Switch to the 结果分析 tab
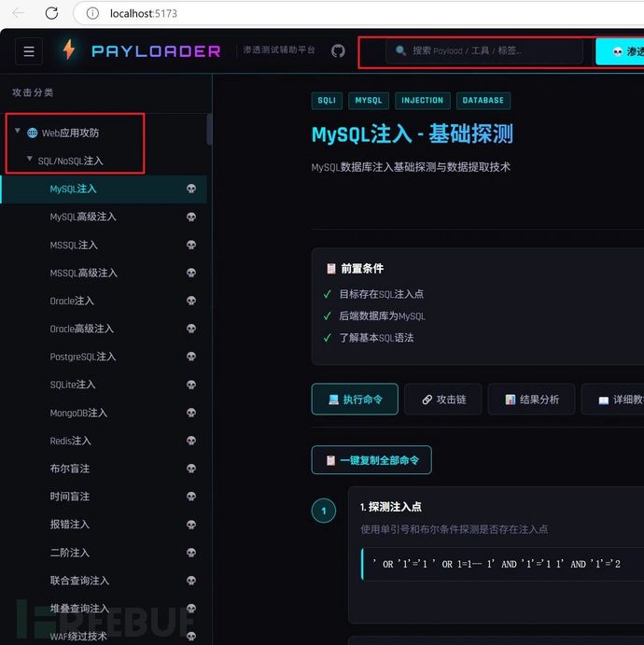Viewport: 644px width, 645px height. click(x=531, y=399)
